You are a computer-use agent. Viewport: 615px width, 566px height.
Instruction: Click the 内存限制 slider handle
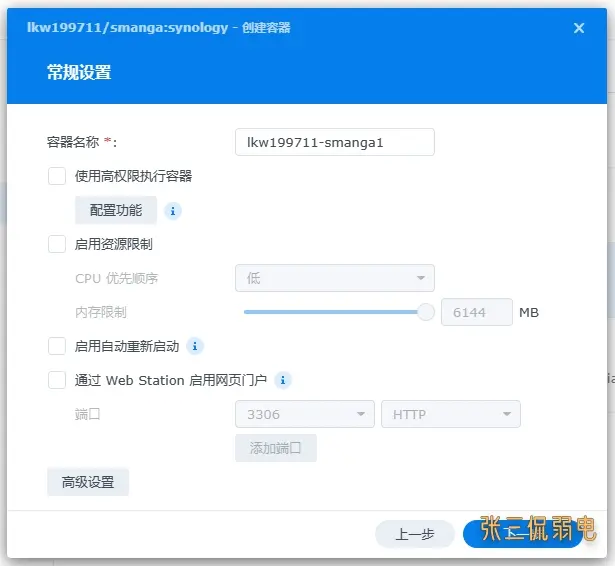[x=426, y=312]
